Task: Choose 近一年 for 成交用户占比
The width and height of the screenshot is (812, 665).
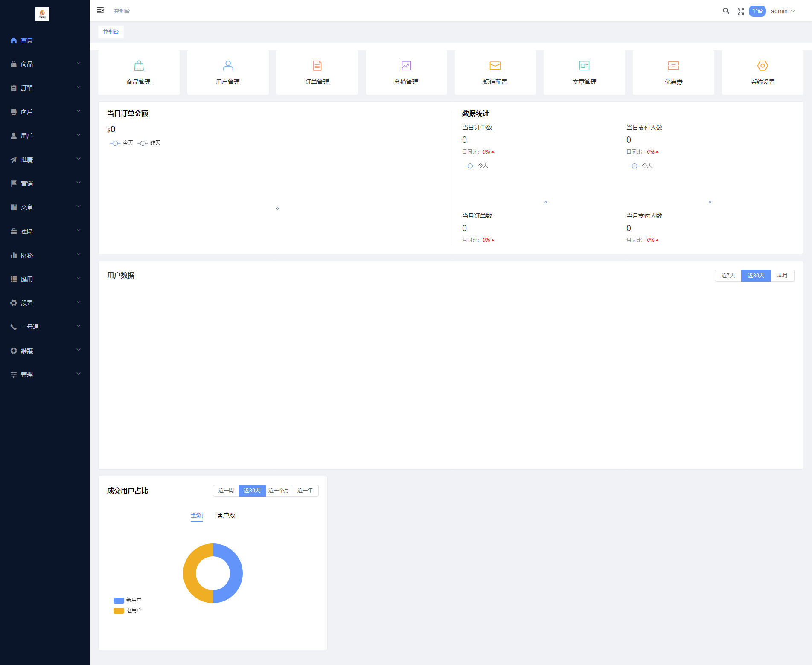Action: (305, 491)
